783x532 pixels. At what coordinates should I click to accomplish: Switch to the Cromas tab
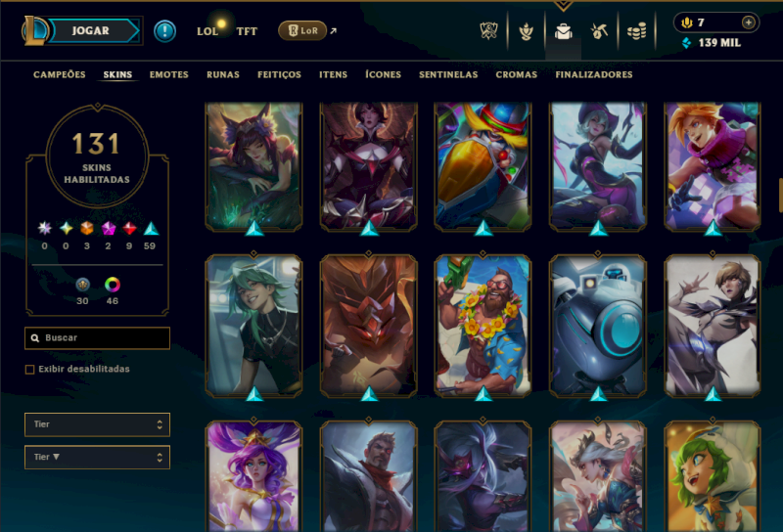tap(517, 74)
